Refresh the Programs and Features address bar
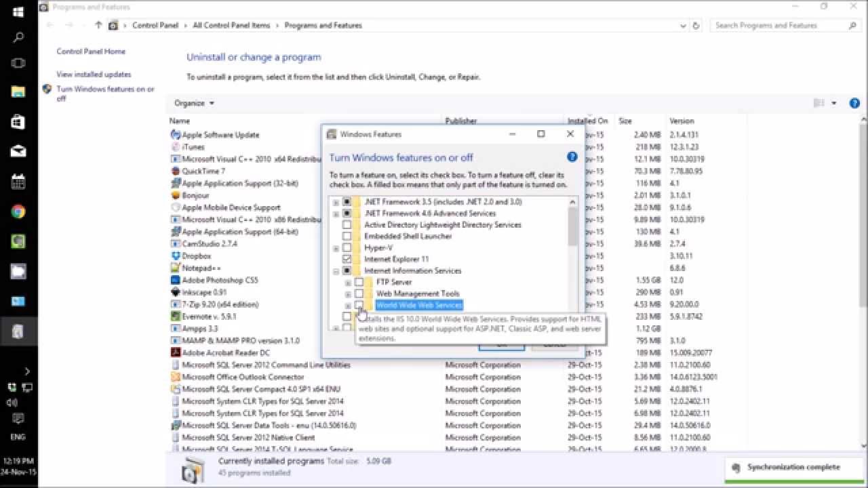 (696, 26)
